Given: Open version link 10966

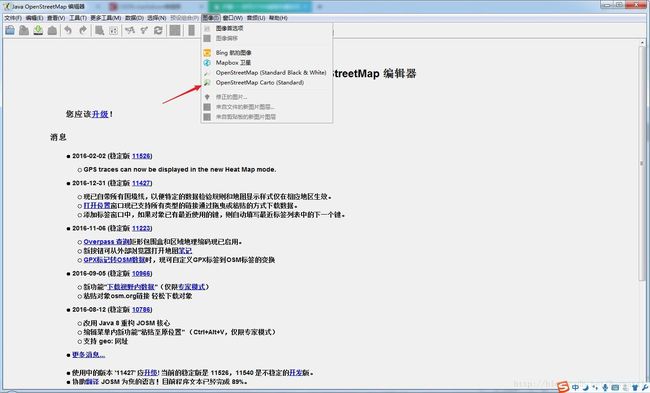Looking at the screenshot, I should click(x=141, y=273).
